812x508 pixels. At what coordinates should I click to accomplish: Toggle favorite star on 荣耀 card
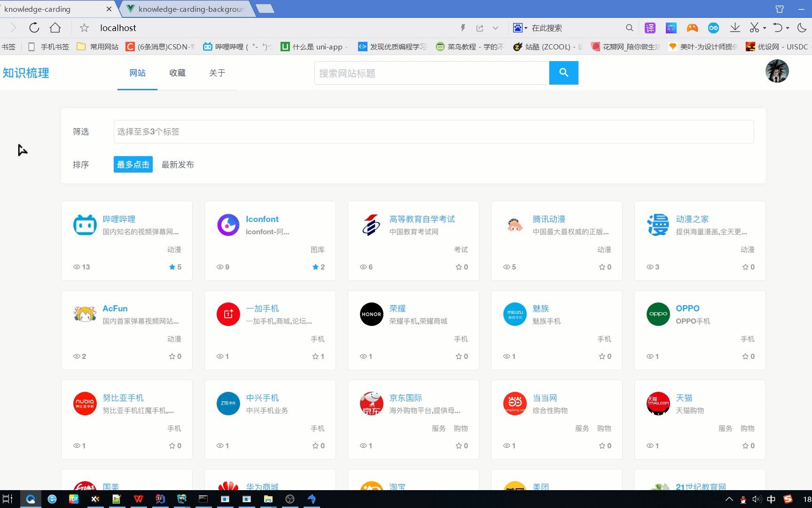(x=459, y=356)
